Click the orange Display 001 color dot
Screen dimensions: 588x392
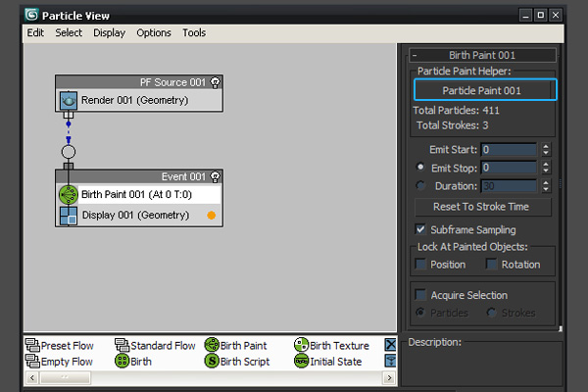pos(211,215)
